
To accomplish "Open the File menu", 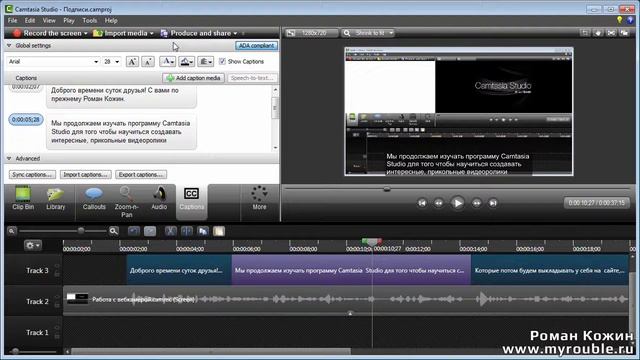I will [x=12, y=20].
